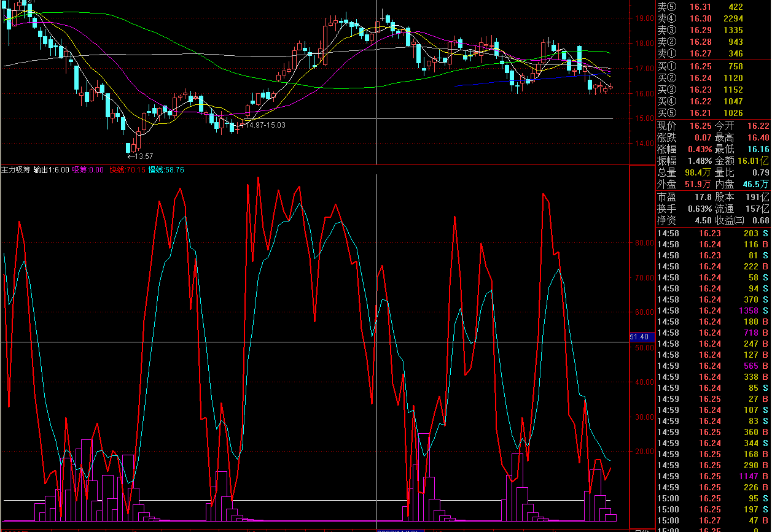This screenshot has height=532, width=772.
Task: Click the 卖③ ask price 16.29
Action: point(700,30)
